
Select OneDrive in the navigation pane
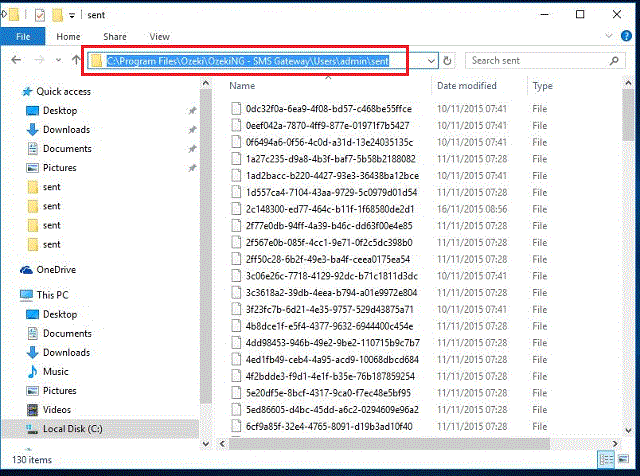point(56,270)
